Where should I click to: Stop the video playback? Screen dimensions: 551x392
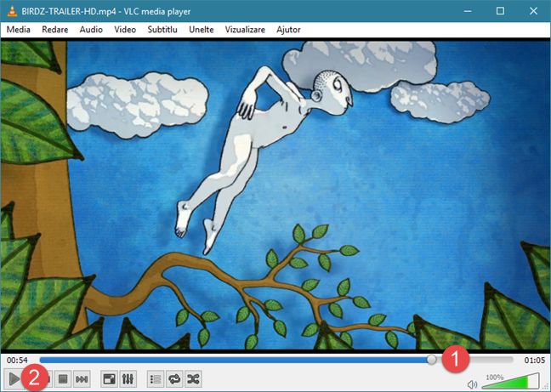(63, 379)
